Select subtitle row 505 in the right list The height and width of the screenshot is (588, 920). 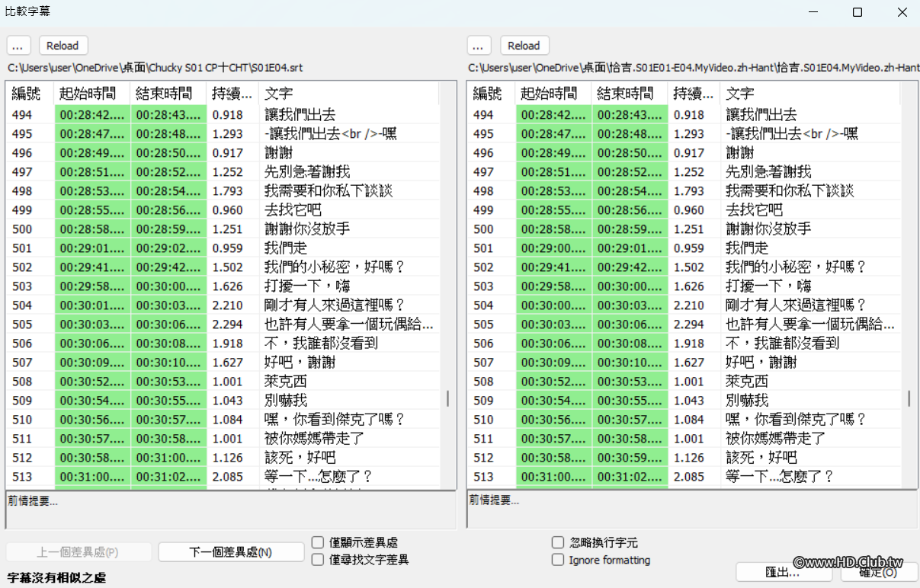point(686,324)
